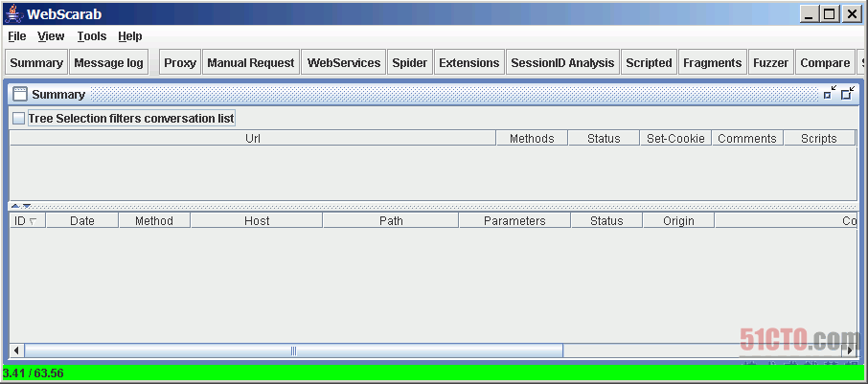This screenshot has width=868, height=384.
Task: Open the Manual Request tab
Action: [x=251, y=63]
